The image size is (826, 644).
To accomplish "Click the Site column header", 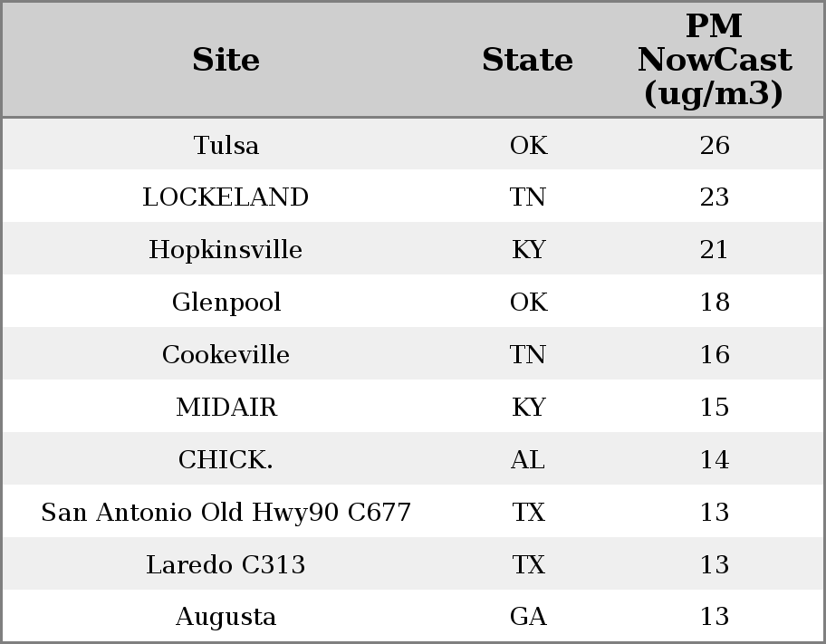I will (x=226, y=60).
